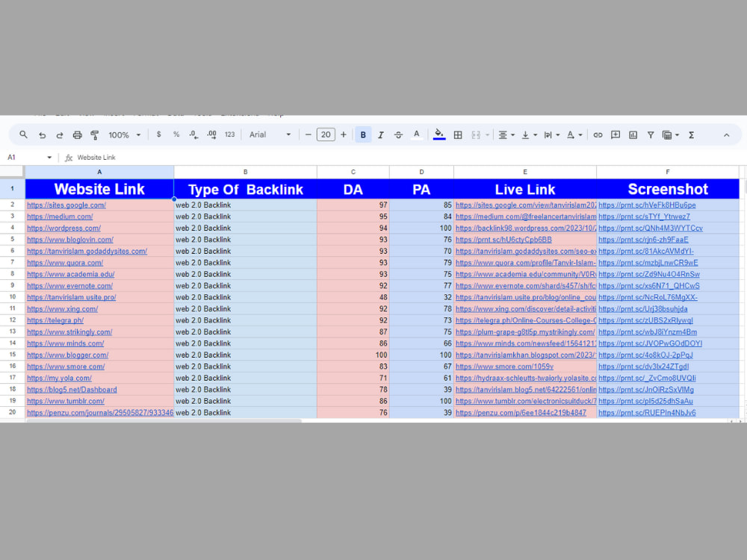Select the DA value 48 cell
The height and width of the screenshot is (560, 747).
click(353, 297)
